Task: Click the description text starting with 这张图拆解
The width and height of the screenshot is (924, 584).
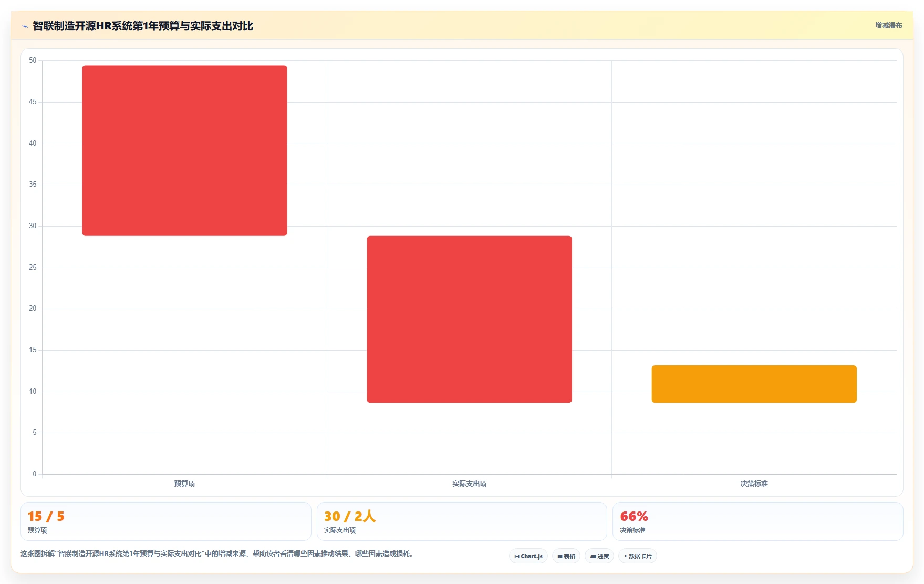Action: point(217,554)
